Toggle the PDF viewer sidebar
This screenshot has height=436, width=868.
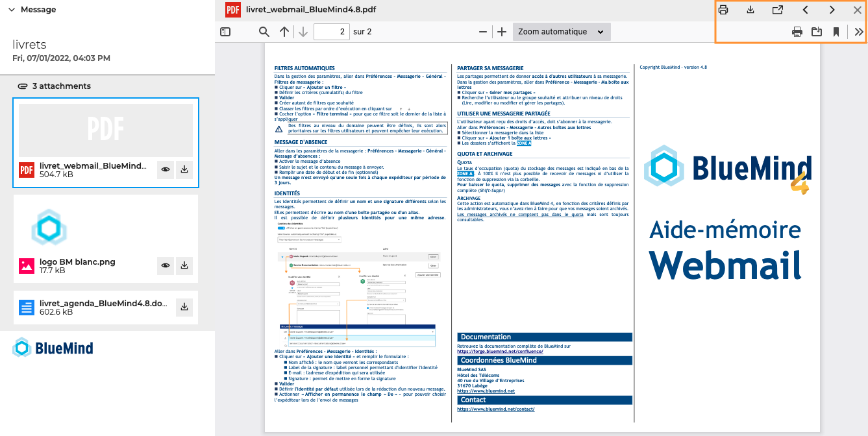click(225, 32)
